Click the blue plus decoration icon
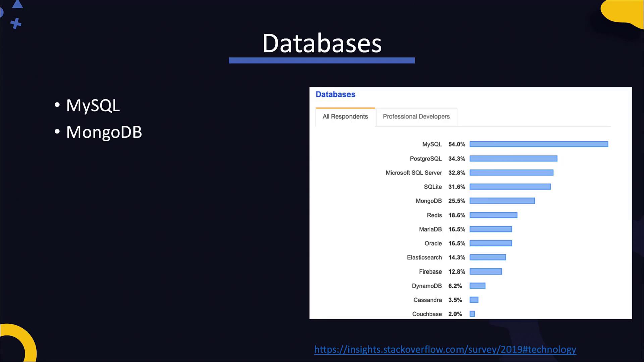The image size is (644, 362). (16, 24)
